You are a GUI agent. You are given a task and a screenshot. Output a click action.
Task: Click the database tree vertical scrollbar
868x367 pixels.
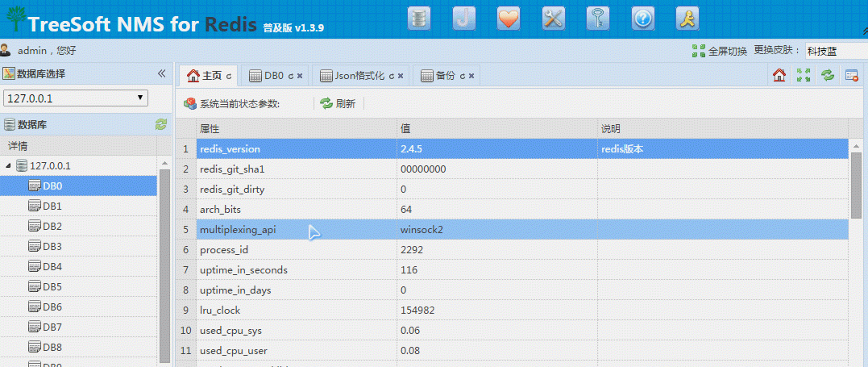164,266
